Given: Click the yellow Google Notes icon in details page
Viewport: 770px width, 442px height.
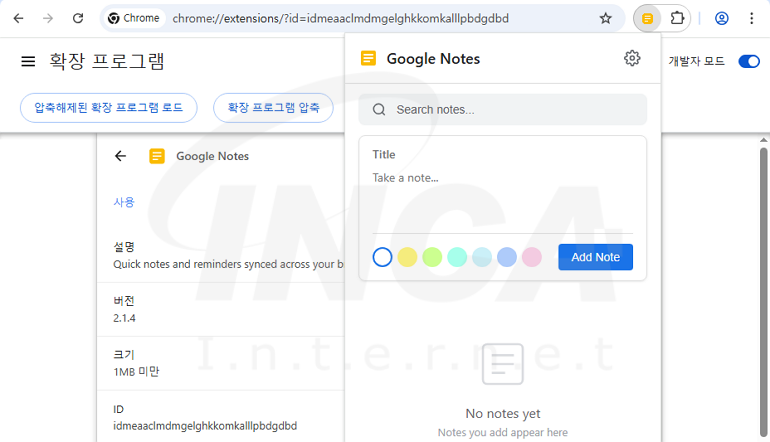Looking at the screenshot, I should pos(157,156).
